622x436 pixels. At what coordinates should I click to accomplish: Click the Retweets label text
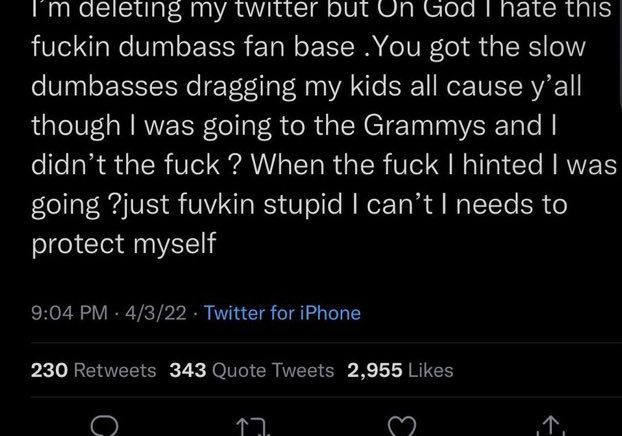tap(115, 370)
